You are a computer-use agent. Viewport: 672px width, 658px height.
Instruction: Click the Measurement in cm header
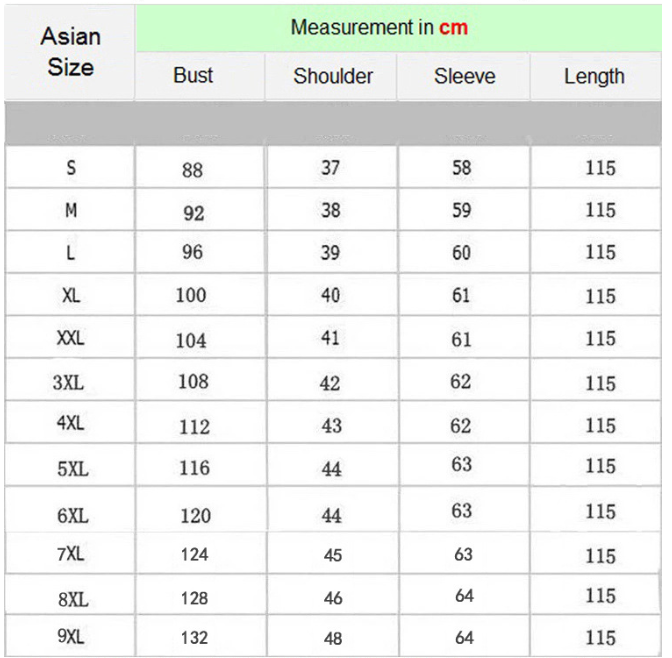coord(379,28)
